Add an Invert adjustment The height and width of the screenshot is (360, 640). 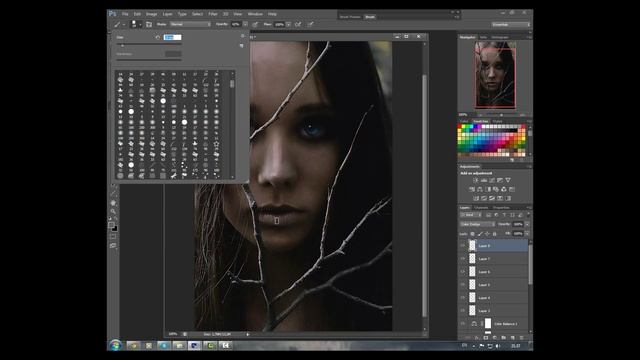[x=476, y=198]
